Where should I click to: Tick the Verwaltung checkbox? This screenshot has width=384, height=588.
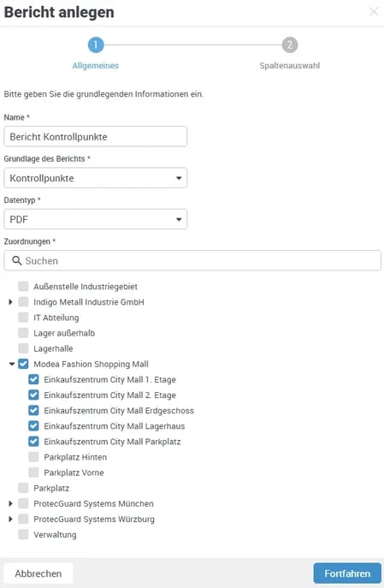tap(23, 534)
